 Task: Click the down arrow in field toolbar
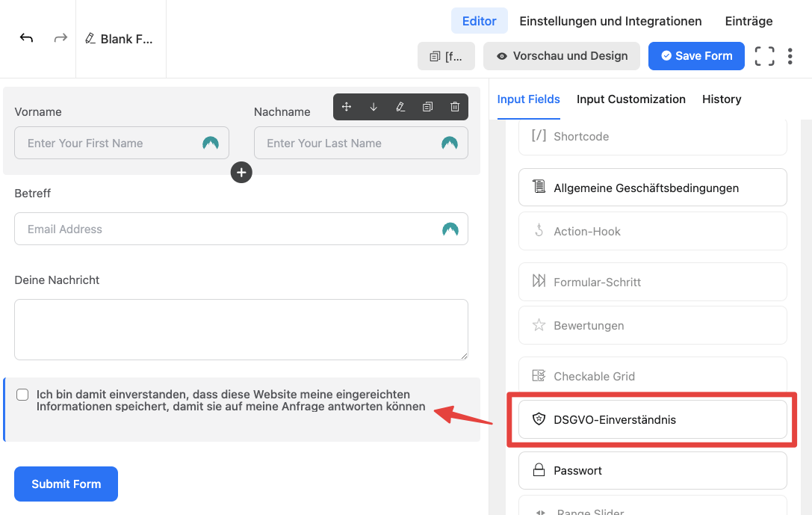click(x=374, y=107)
